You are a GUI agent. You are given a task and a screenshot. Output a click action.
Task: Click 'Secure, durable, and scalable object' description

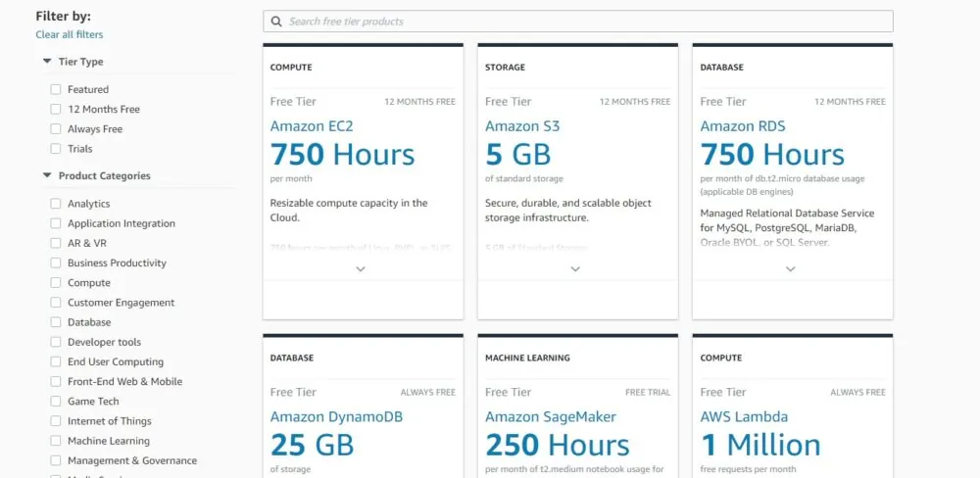point(568,211)
